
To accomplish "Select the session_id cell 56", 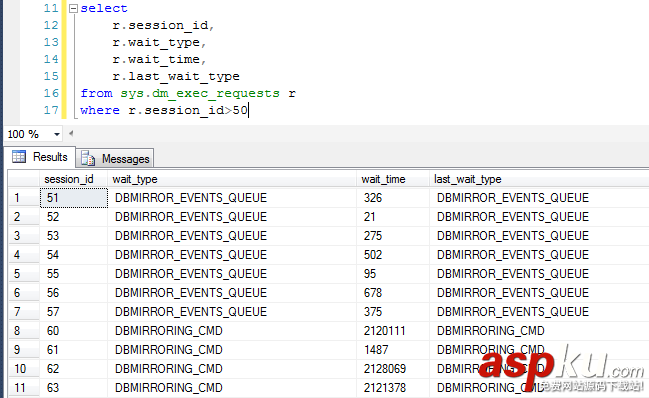I will [x=74, y=293].
